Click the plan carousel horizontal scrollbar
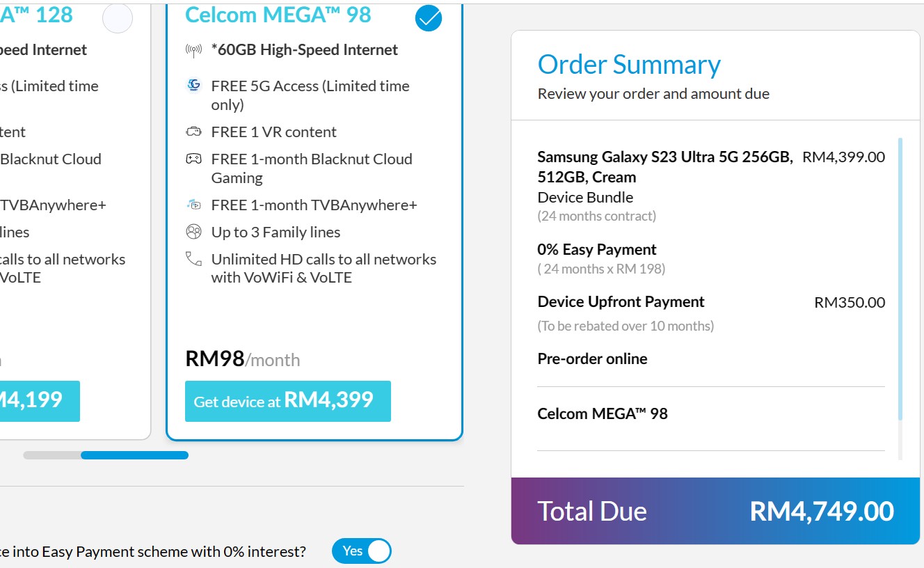924x568 pixels. pyautogui.click(x=106, y=455)
